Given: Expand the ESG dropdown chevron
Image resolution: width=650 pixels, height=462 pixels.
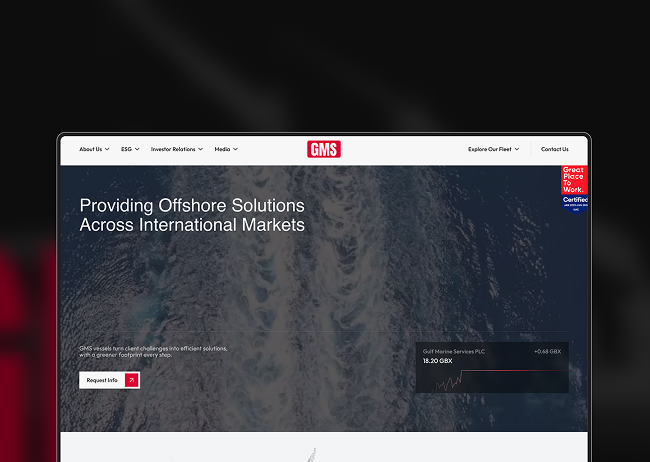Looking at the screenshot, I should [137, 149].
